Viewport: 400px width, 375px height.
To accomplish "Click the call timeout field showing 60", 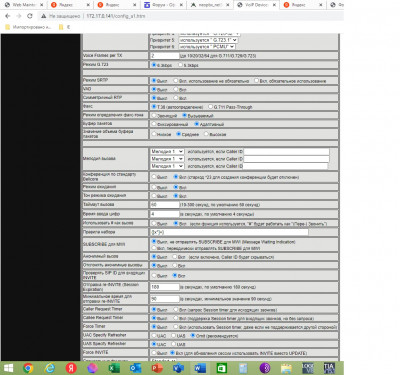I will (x=165, y=204).
